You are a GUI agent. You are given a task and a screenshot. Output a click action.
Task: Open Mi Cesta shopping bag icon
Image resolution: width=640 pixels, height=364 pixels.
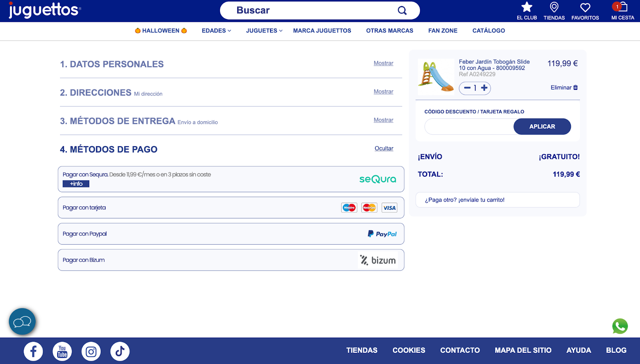tap(622, 7)
